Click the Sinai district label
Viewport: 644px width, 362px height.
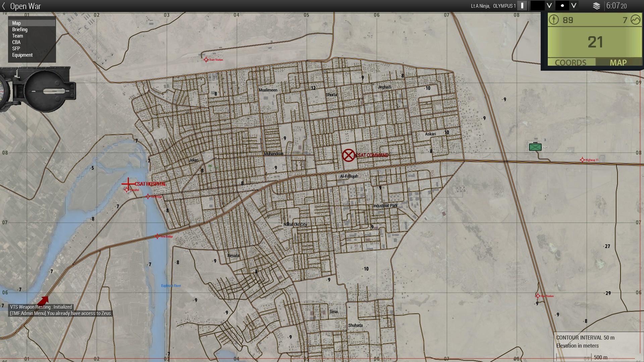point(334,312)
